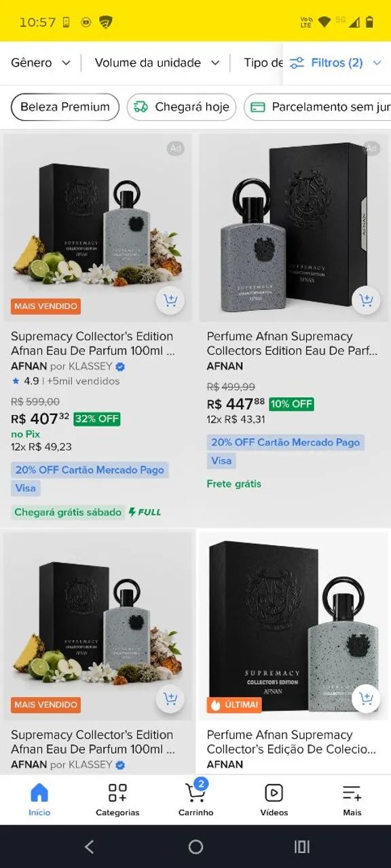Toggle the Beleza Premium filter chip
This screenshot has width=391, height=868.
pyautogui.click(x=65, y=107)
